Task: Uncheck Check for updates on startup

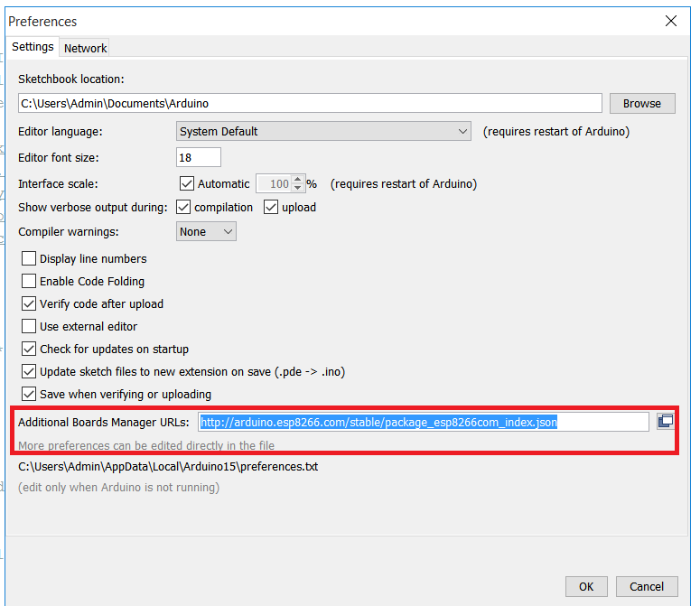Action: pyautogui.click(x=29, y=349)
